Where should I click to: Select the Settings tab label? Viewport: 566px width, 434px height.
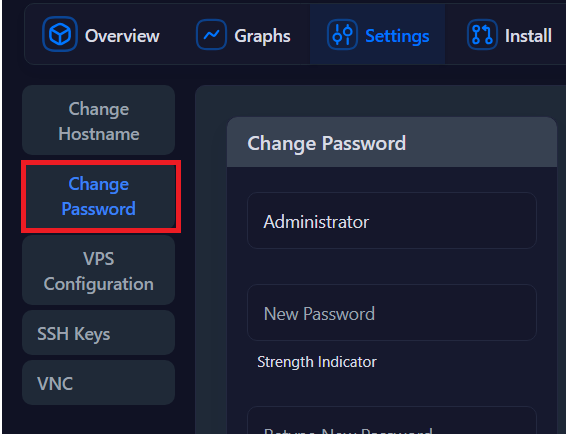pyautogui.click(x=397, y=36)
